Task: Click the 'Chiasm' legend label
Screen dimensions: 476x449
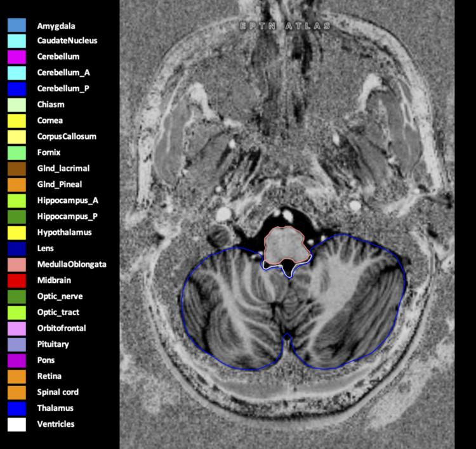Action: pyautogui.click(x=51, y=105)
